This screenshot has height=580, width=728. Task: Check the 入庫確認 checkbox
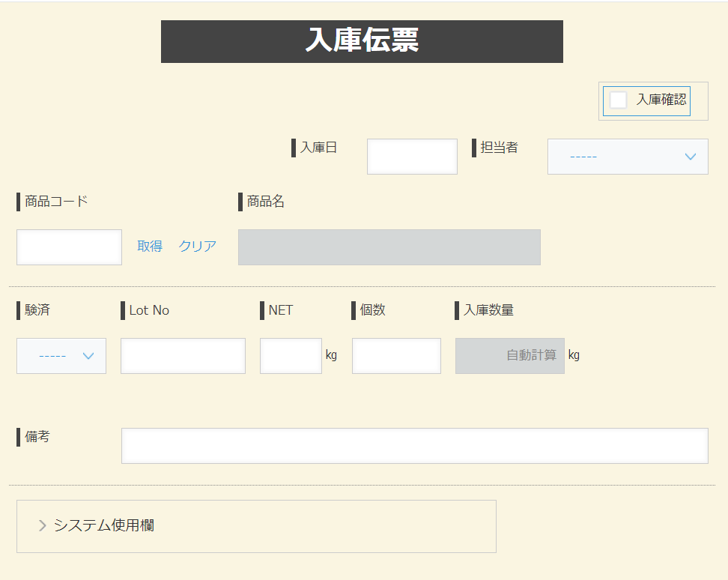(x=619, y=100)
